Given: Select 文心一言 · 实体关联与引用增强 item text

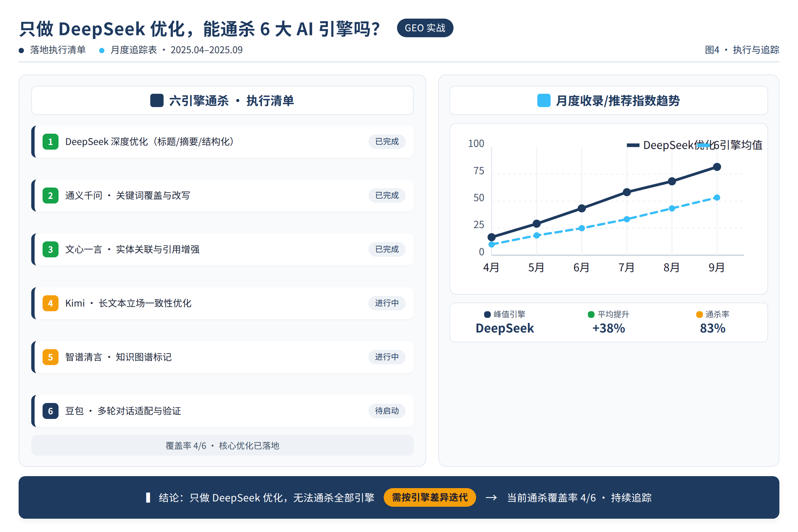Looking at the screenshot, I should pos(132,250).
